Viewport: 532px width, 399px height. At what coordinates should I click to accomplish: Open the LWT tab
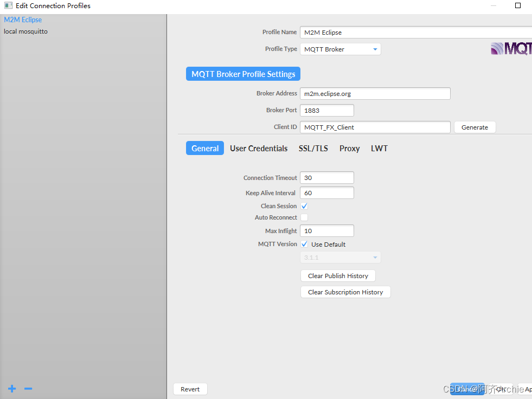coord(379,148)
